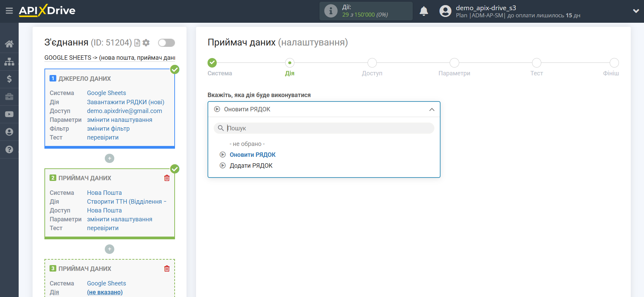Add step after data source block
Viewport: 644px width, 297px height.
coord(109,159)
